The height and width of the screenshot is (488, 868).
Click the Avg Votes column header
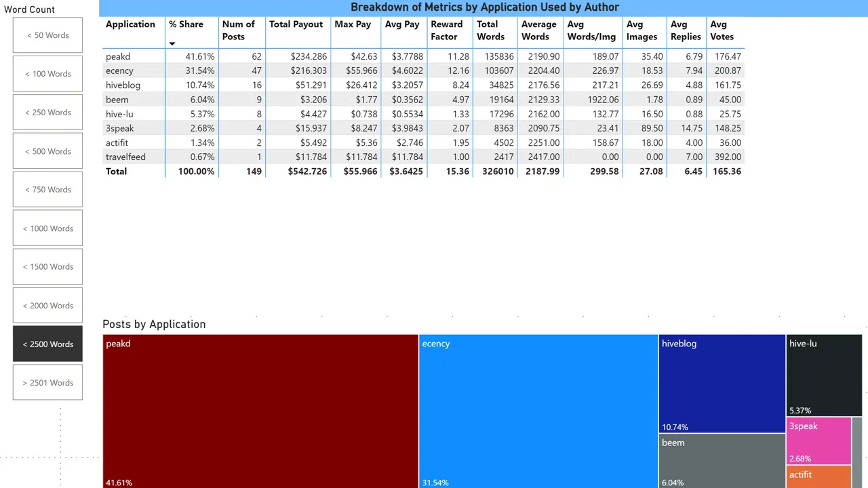722,30
